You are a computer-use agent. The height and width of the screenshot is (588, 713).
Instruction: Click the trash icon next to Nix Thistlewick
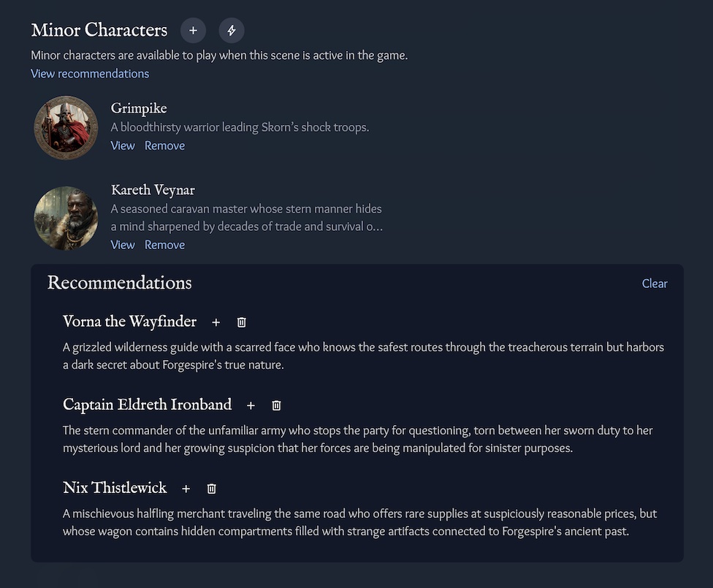pos(211,489)
